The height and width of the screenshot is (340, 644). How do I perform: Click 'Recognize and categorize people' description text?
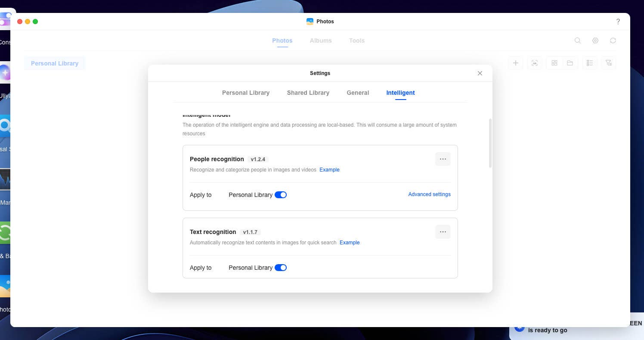253,170
